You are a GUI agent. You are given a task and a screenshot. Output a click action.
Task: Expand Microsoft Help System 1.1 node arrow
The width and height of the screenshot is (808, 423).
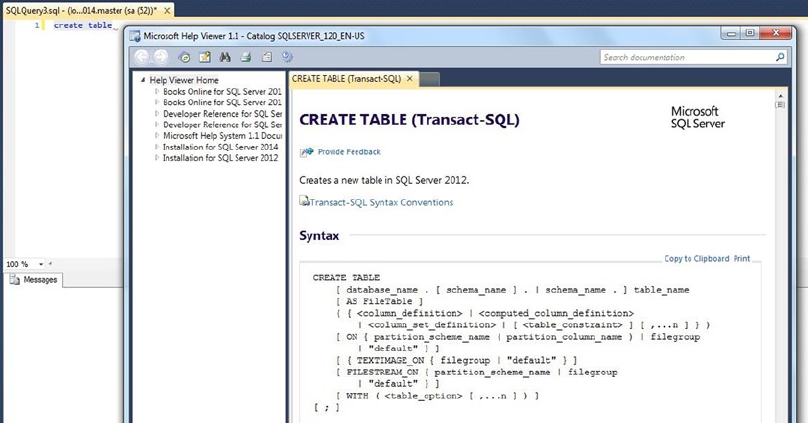pos(157,136)
